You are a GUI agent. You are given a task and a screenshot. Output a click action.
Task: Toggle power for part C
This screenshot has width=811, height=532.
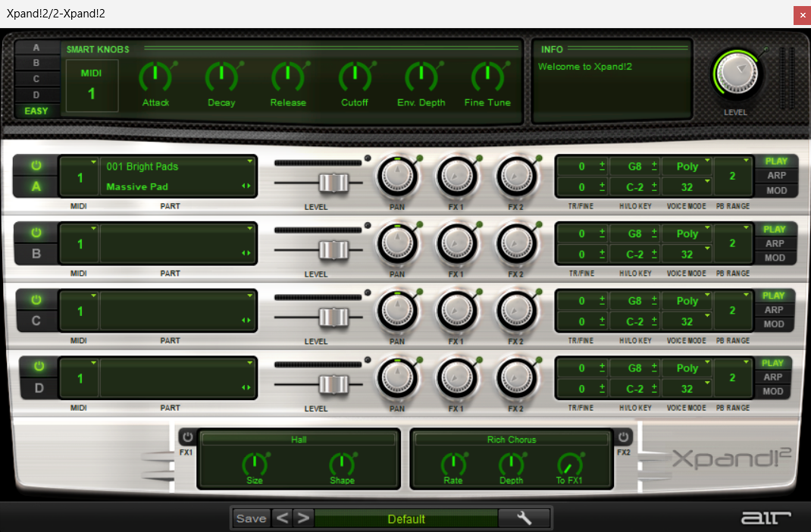tap(36, 300)
